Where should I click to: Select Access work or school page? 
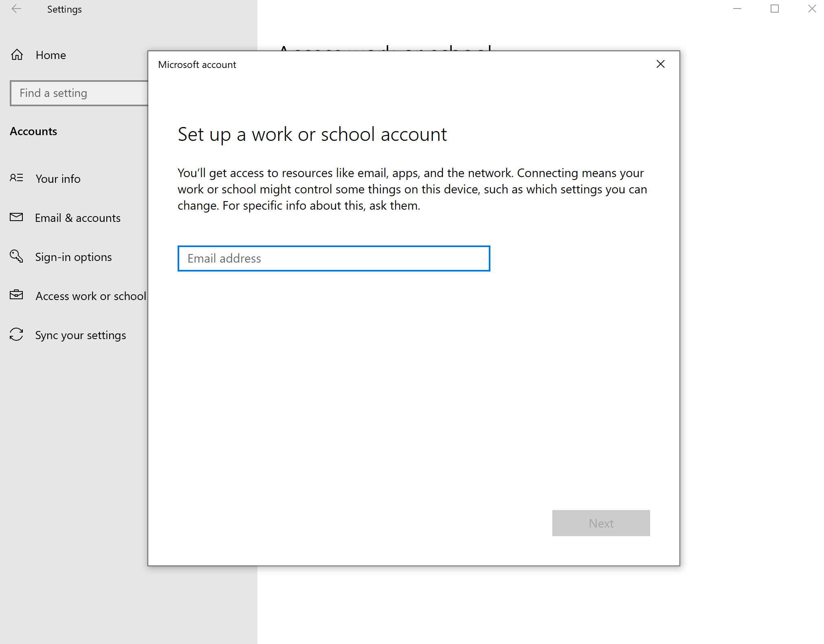(90, 296)
